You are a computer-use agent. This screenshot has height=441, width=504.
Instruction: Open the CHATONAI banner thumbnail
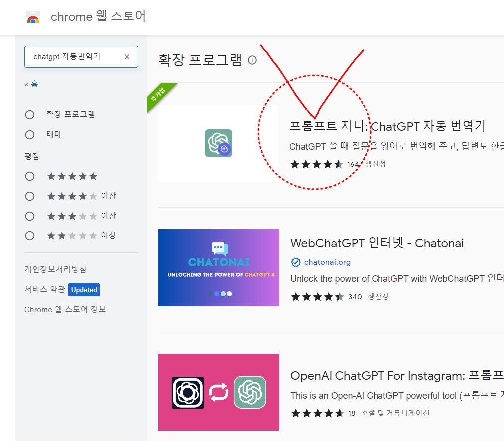(219, 268)
